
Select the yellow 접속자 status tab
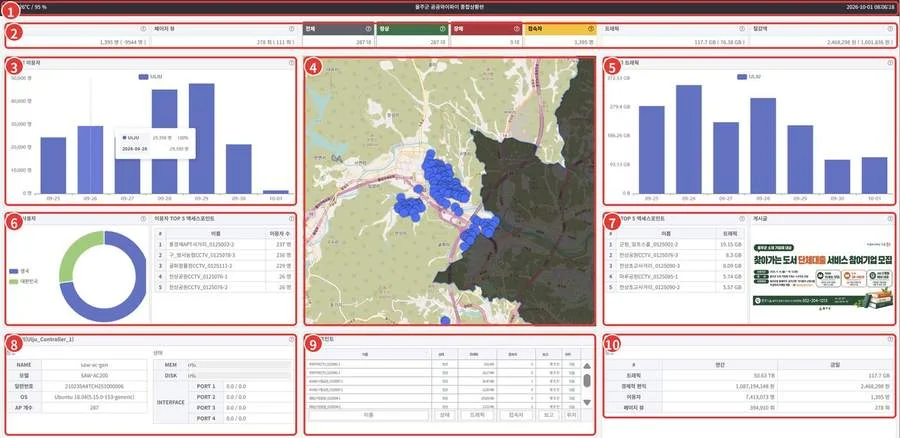click(559, 28)
